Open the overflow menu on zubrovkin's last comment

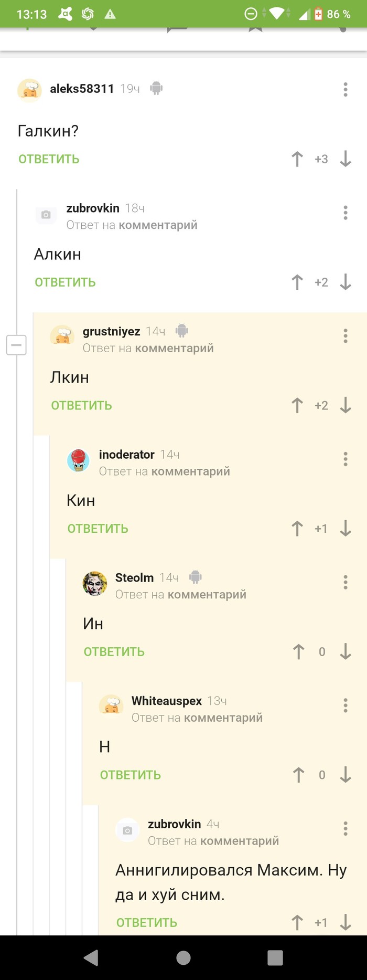(x=345, y=828)
